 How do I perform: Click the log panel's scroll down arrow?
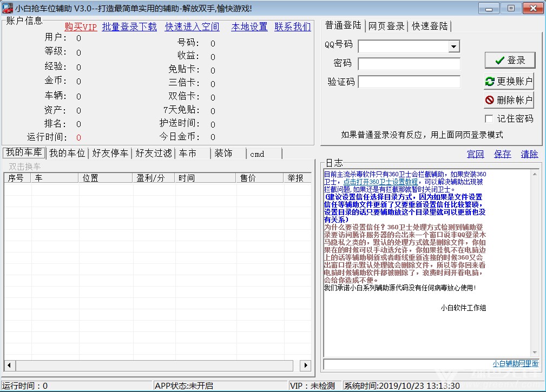tap(535, 353)
